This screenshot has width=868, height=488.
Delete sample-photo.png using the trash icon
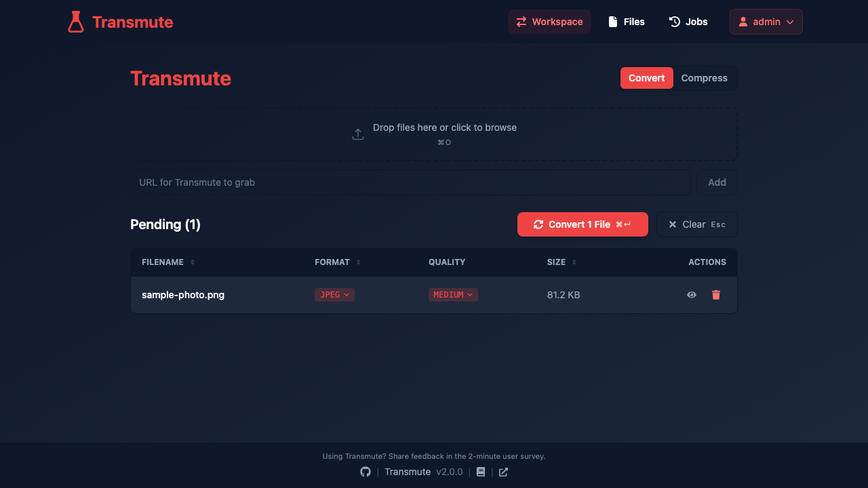tap(716, 295)
